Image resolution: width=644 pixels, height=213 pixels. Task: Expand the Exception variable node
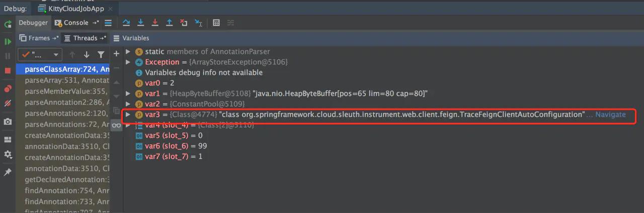[x=128, y=62]
